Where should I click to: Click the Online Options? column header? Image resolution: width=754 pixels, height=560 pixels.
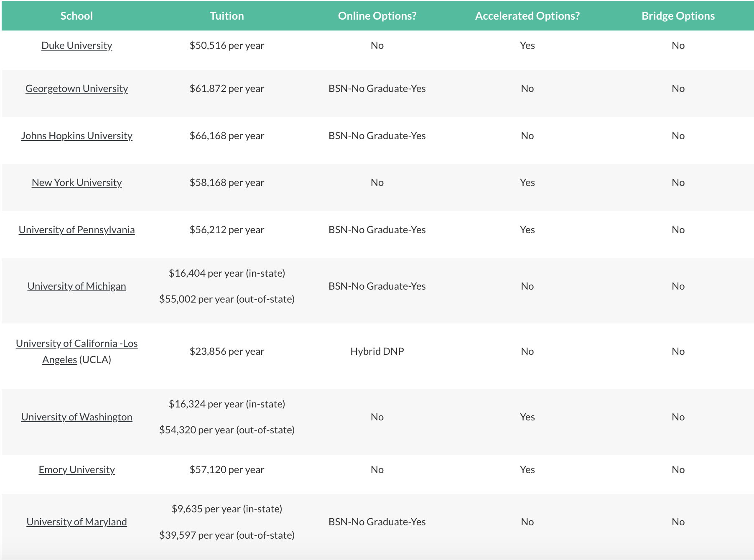click(377, 16)
